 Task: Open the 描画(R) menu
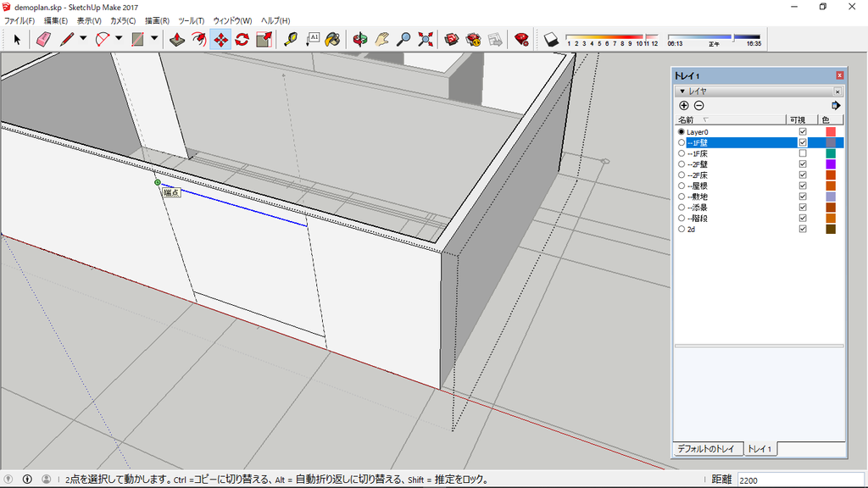(157, 20)
